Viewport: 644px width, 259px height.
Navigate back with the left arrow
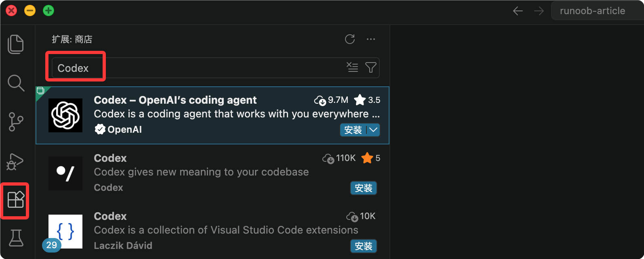click(x=518, y=11)
